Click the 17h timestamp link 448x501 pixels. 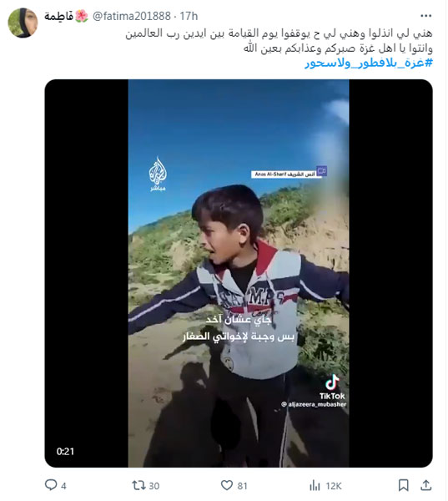(189, 16)
